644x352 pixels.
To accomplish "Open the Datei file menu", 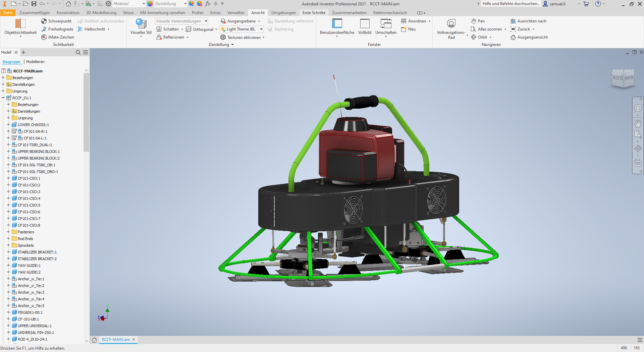I will (8, 13).
